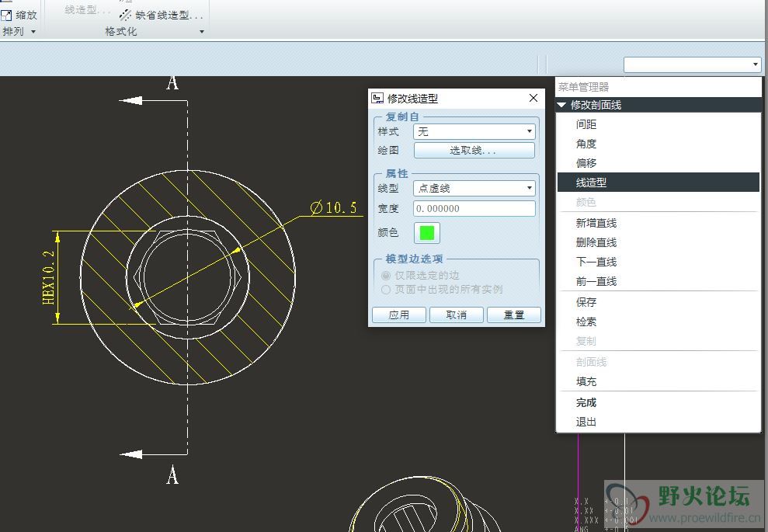Viewport: 768px width, 532px height.
Task: Click the 宽度 input field
Action: pos(474,208)
